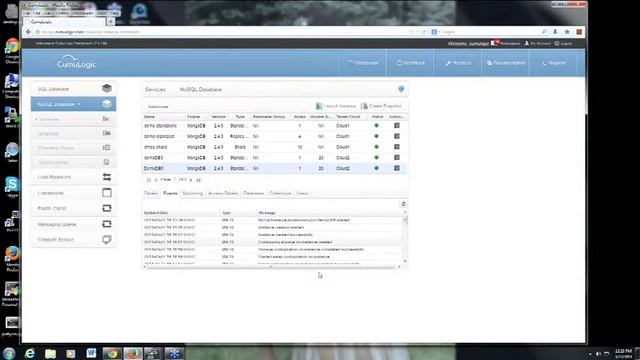Switch to the Details tab
The width and height of the screenshot is (640, 360).
tap(151, 193)
